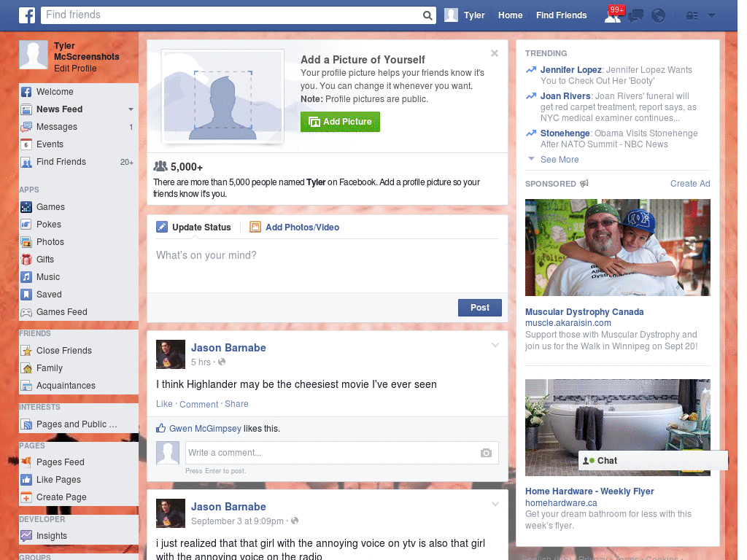The height and width of the screenshot is (560, 747).
Task: Click the Events calendar icon
Action: coord(26,144)
